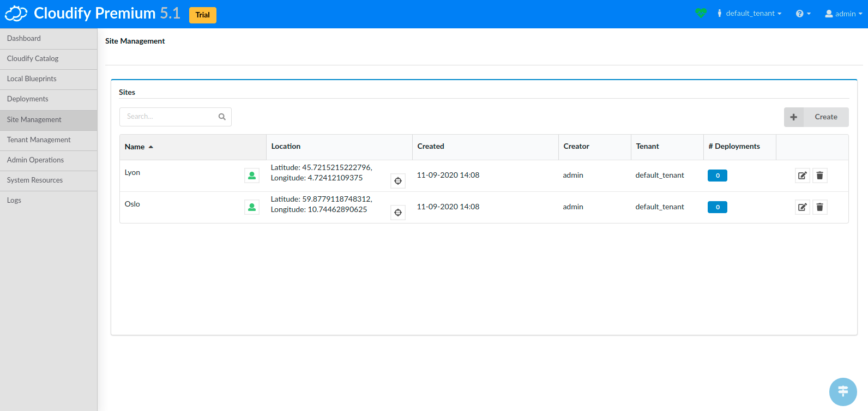
Task: Open the admin user menu
Action: coord(843,14)
